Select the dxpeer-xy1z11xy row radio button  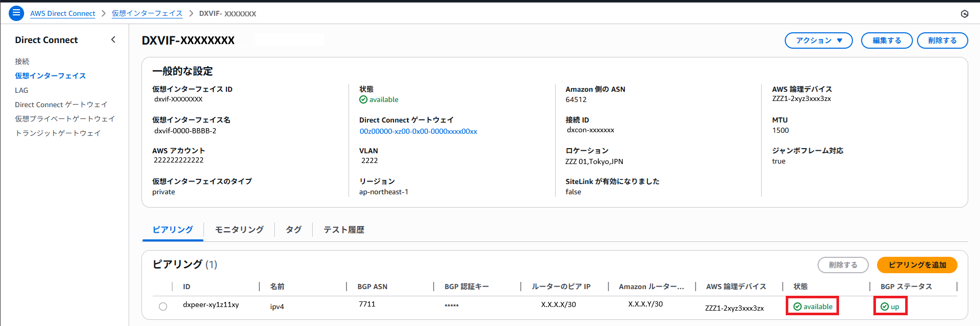click(x=163, y=307)
